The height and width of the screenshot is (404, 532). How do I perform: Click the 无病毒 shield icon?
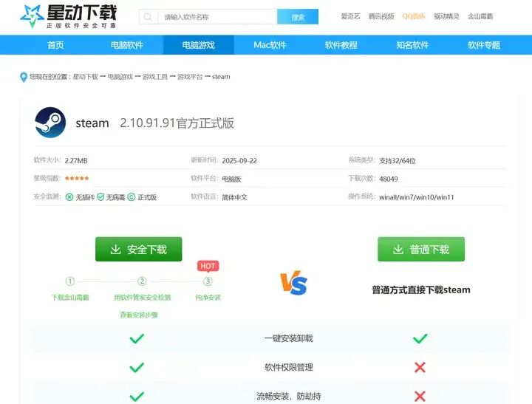click(100, 196)
